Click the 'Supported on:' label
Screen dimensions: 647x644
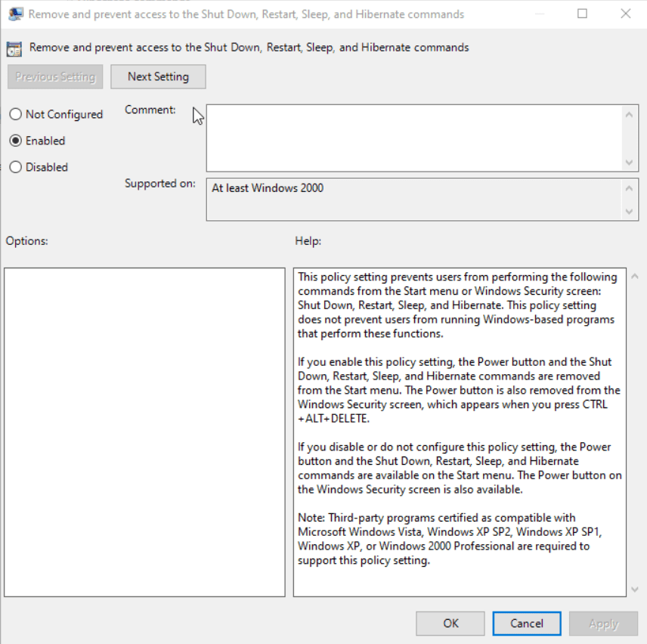[x=160, y=184]
